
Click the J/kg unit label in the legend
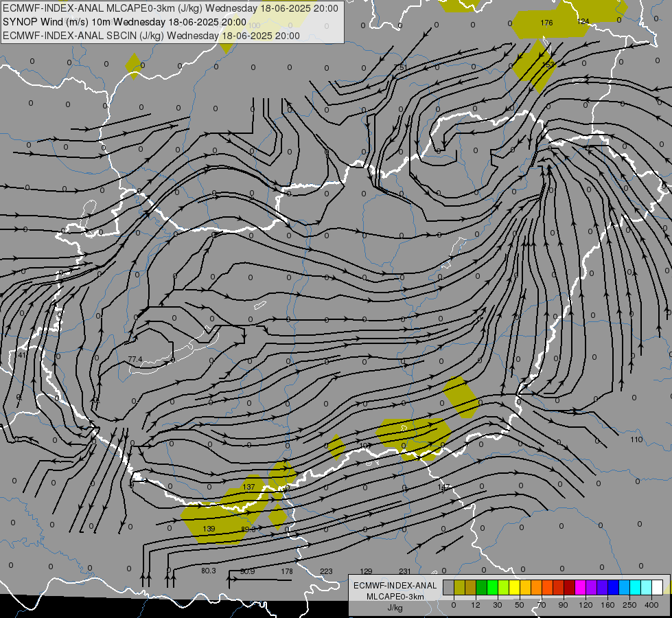tap(395, 607)
